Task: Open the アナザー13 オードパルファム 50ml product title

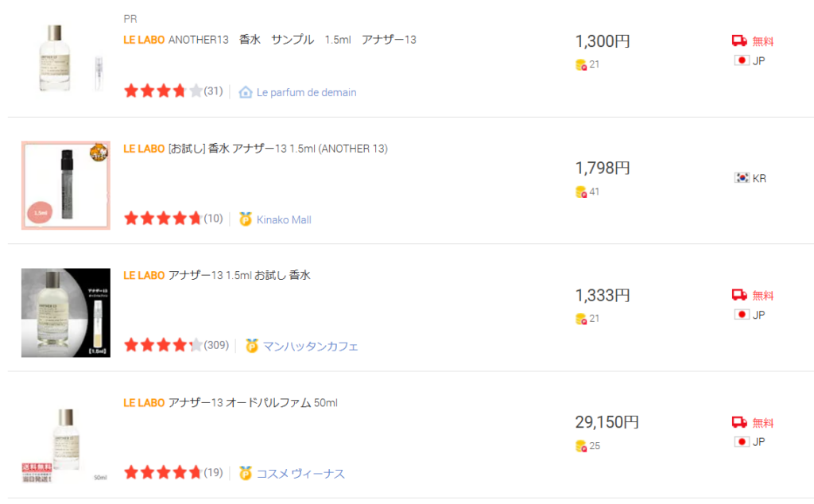Action: (231, 403)
